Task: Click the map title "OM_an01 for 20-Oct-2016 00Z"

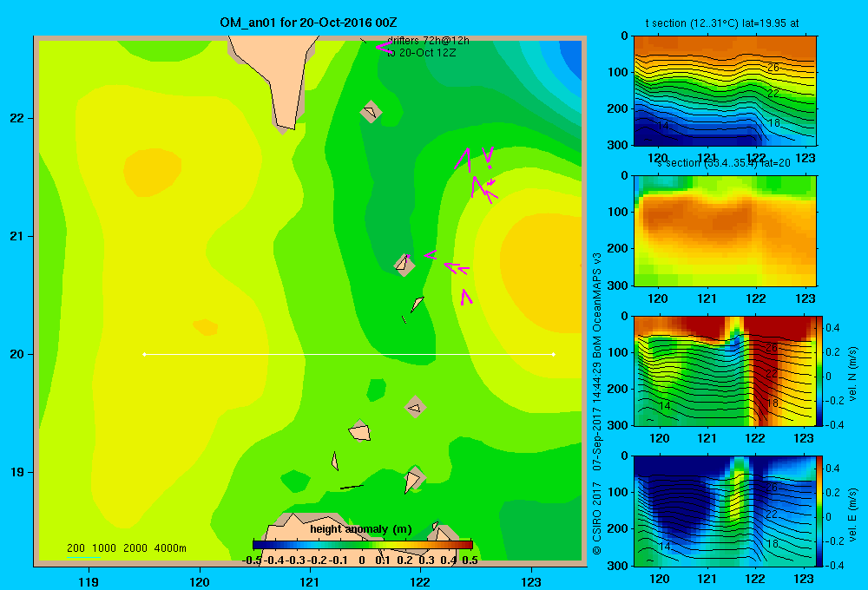Action: click(308, 23)
